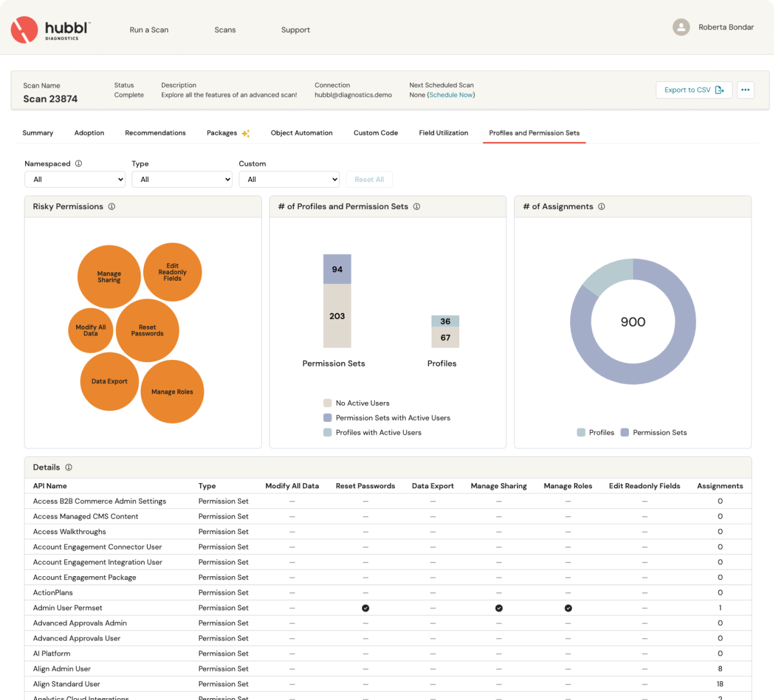Click the 900 total in Assignments donut
Viewport: 774px width, 700px height.
[633, 322]
